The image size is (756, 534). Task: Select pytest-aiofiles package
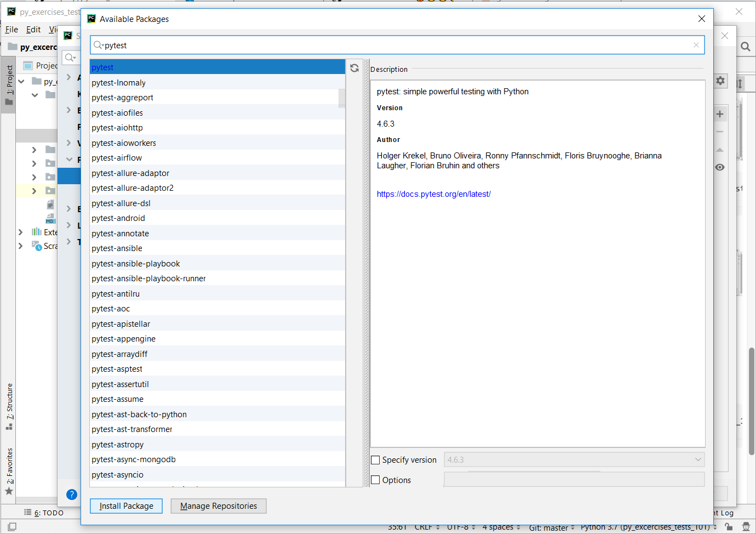217,112
